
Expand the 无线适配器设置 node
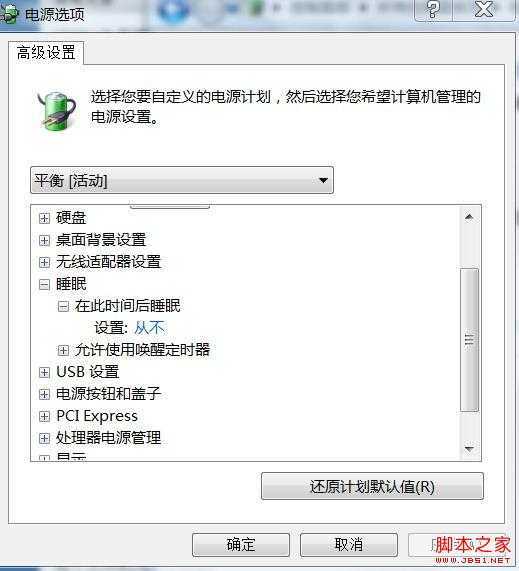pyautogui.click(x=44, y=262)
